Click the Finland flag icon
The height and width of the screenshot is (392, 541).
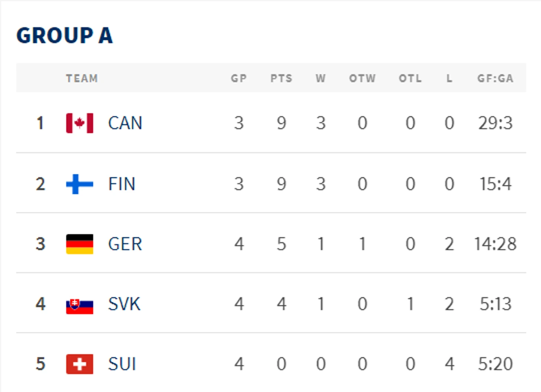coord(79,184)
